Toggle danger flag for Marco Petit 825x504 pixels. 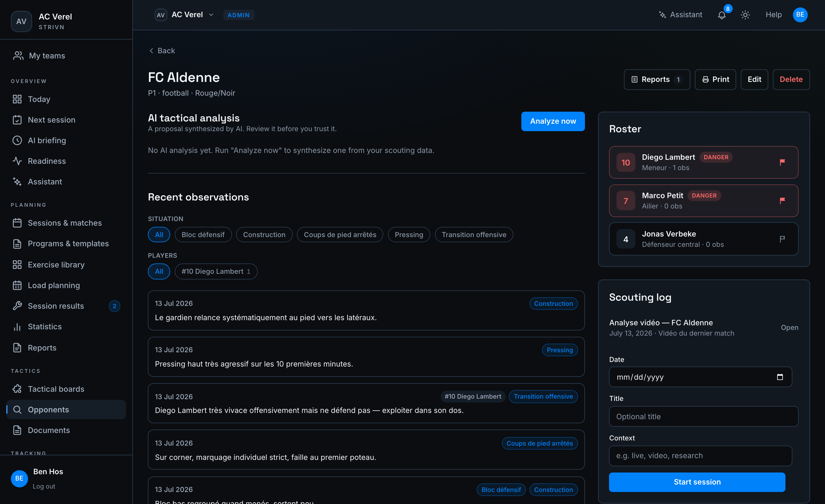tap(782, 201)
